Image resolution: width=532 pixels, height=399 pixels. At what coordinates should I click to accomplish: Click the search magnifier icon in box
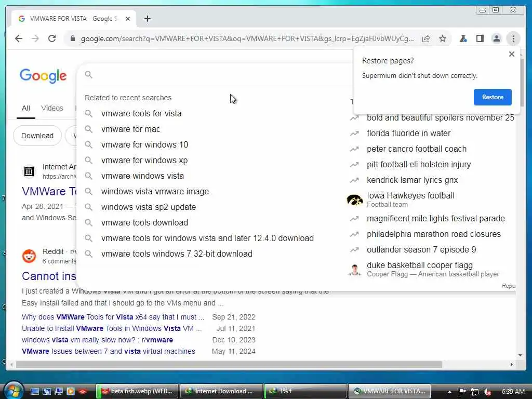pyautogui.click(x=88, y=75)
